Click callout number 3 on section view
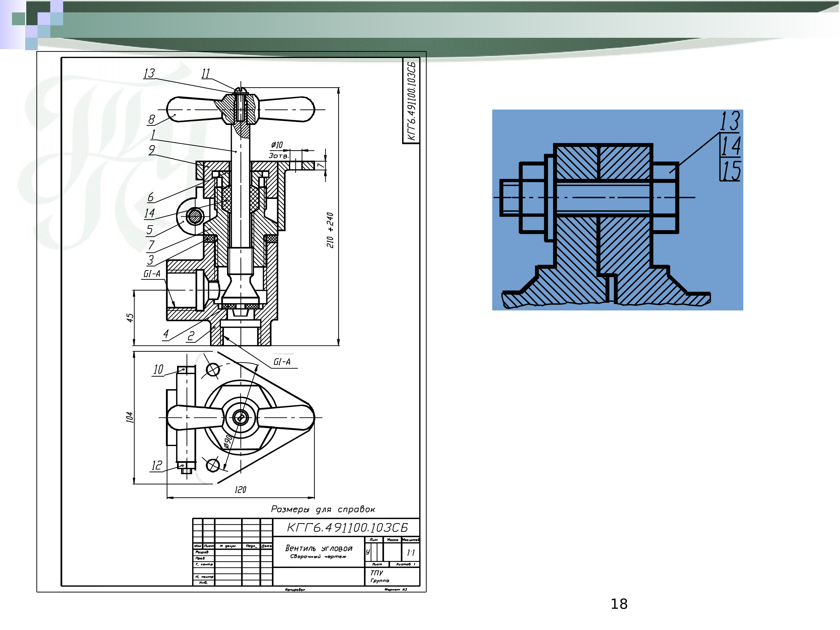The height and width of the screenshot is (630, 840). coord(151,260)
